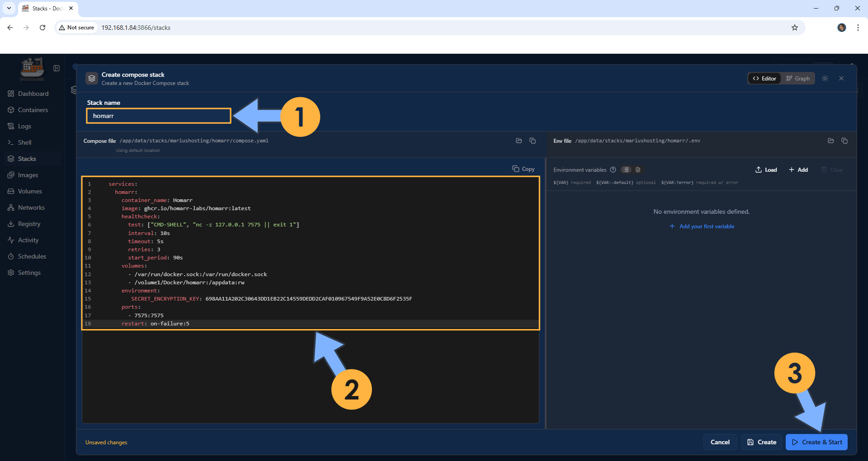Go to Images in the sidebar
The height and width of the screenshot is (461, 868).
(28, 175)
